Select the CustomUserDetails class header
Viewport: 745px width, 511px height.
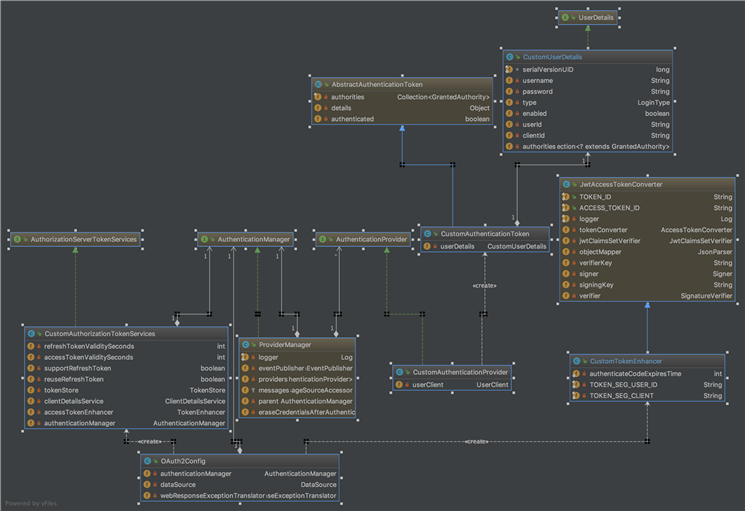(588, 57)
